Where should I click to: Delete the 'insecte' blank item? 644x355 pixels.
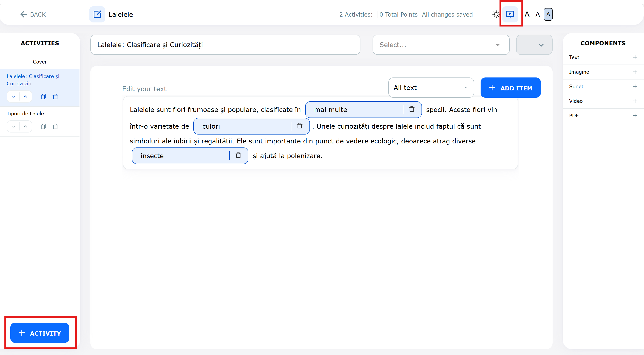[x=238, y=156]
